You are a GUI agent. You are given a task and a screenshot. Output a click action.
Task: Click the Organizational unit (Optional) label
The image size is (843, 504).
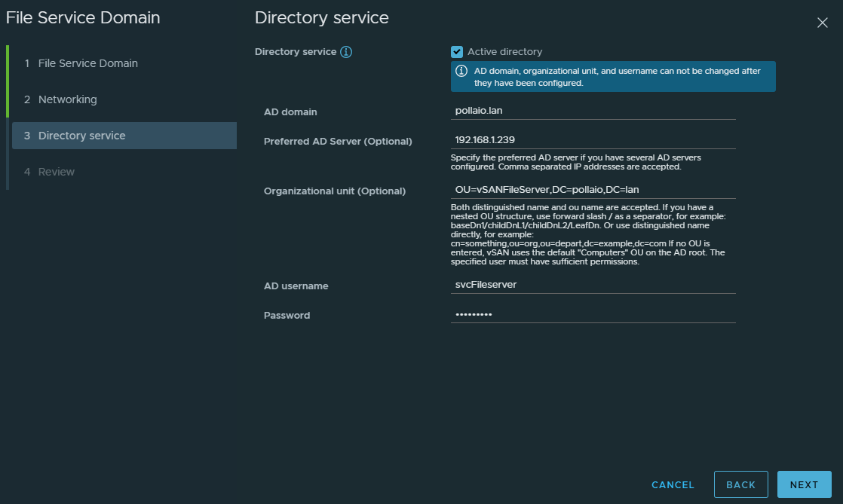click(x=334, y=191)
